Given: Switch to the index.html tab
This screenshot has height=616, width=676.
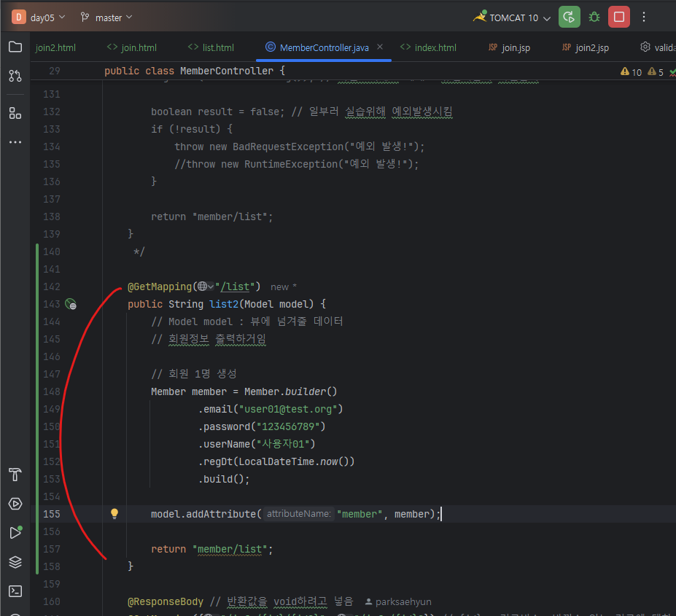Looking at the screenshot, I should pyautogui.click(x=428, y=47).
